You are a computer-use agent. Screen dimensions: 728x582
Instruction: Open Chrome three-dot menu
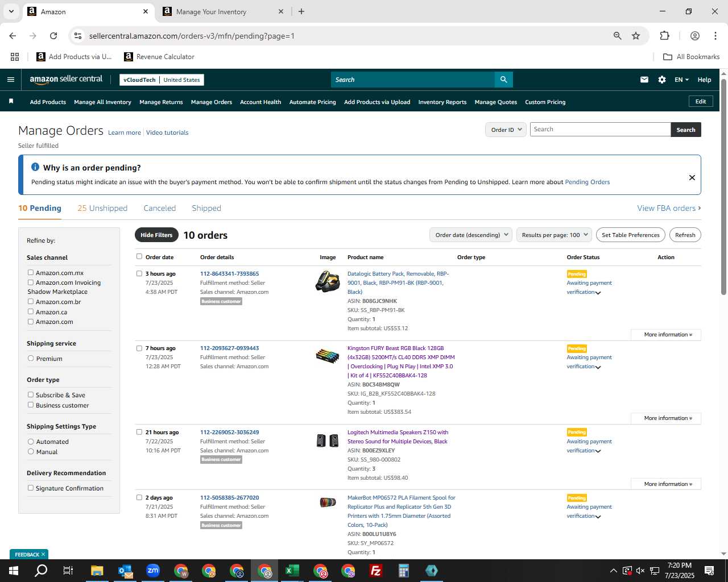pos(715,36)
